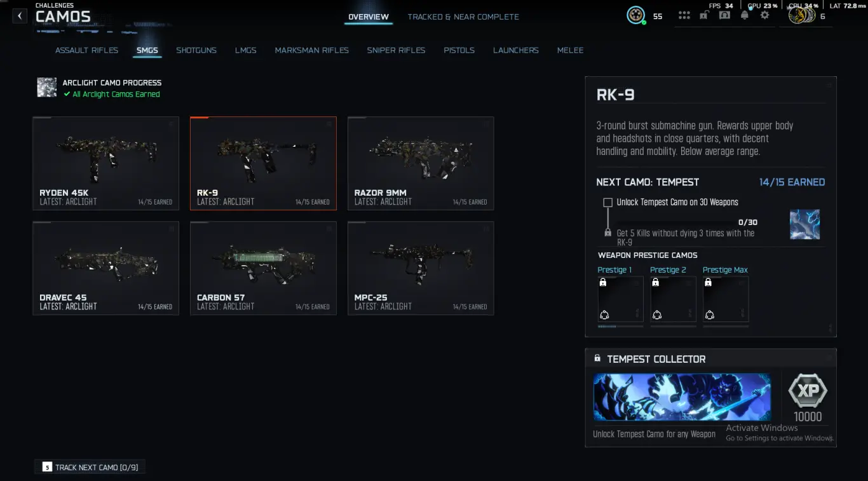Screen dimensions: 868x481
Task: Open the Tracked & Near Complete tab
Action: pyautogui.click(x=463, y=17)
